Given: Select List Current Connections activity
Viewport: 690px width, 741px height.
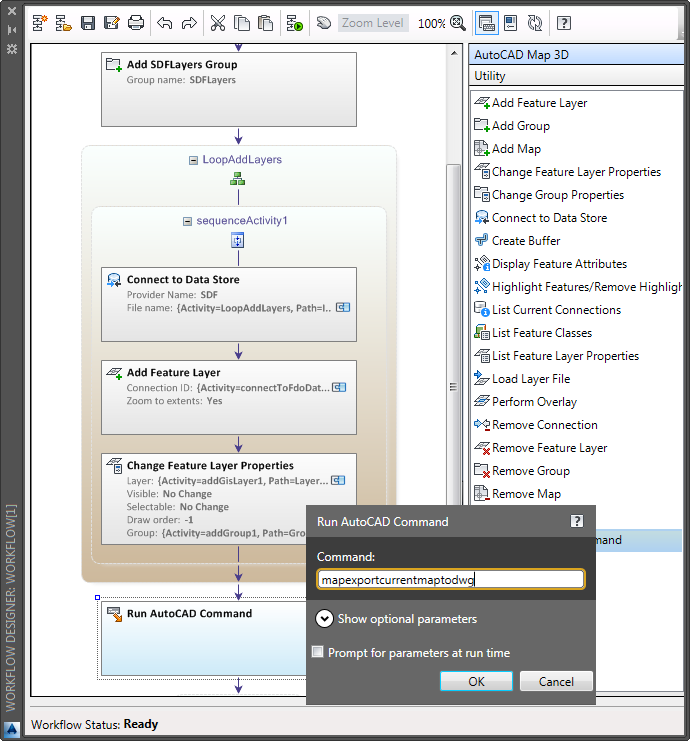Looking at the screenshot, I should click(x=547, y=310).
